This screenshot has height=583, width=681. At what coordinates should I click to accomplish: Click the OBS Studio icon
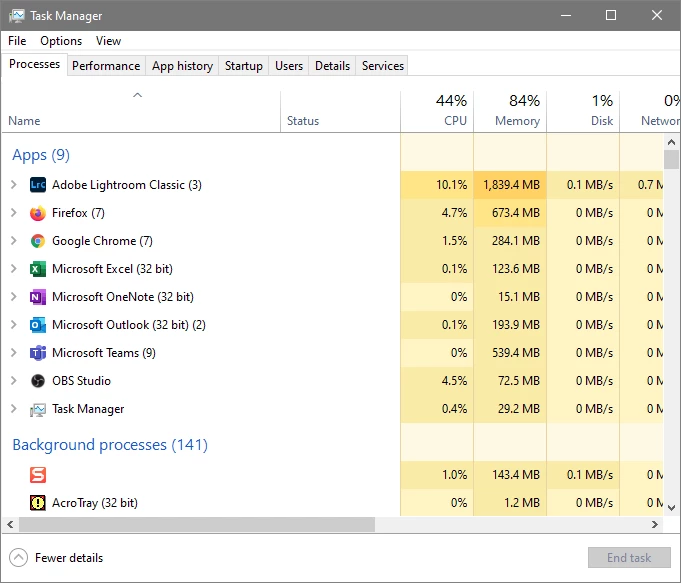coord(38,381)
